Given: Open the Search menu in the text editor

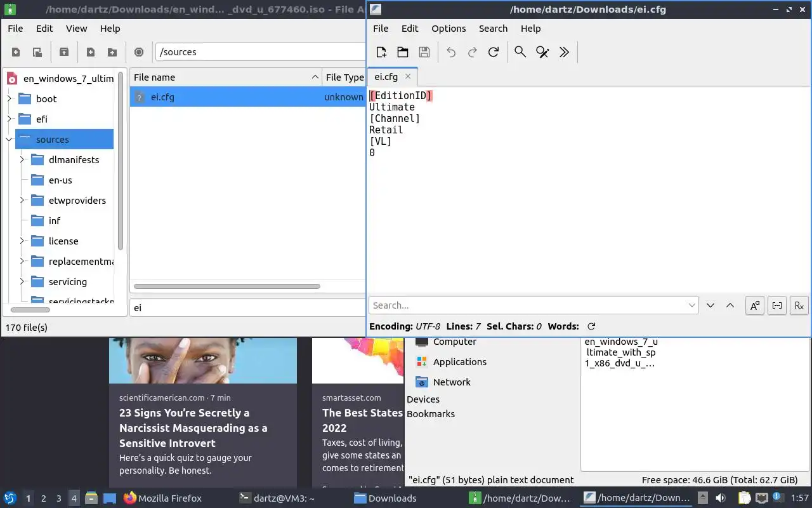Looking at the screenshot, I should [x=494, y=29].
